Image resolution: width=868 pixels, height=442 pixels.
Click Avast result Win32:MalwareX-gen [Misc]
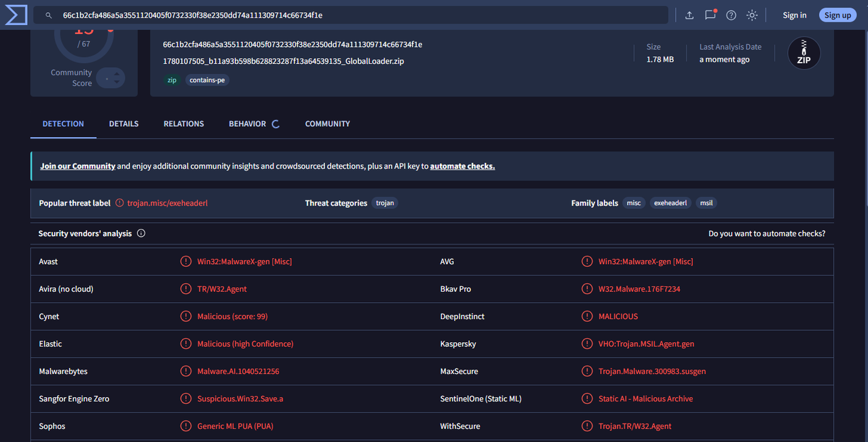coord(244,261)
